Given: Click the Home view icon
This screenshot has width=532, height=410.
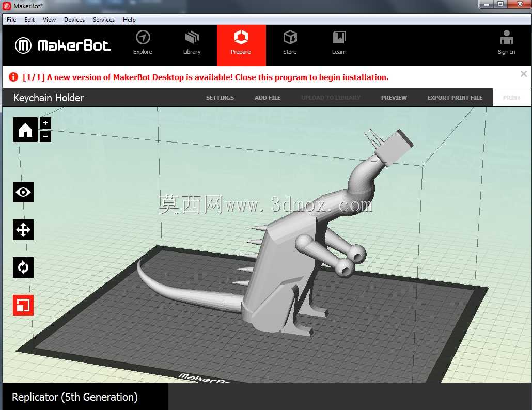Looking at the screenshot, I should [25, 130].
